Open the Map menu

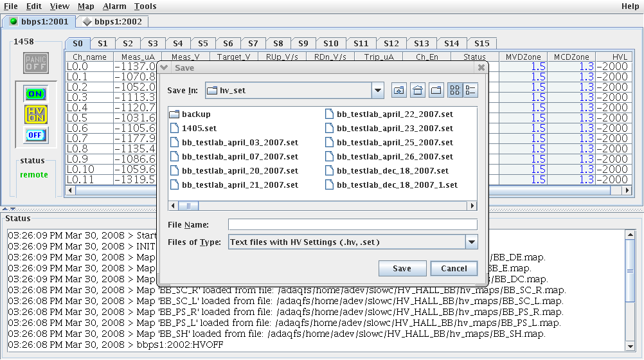(86, 6)
